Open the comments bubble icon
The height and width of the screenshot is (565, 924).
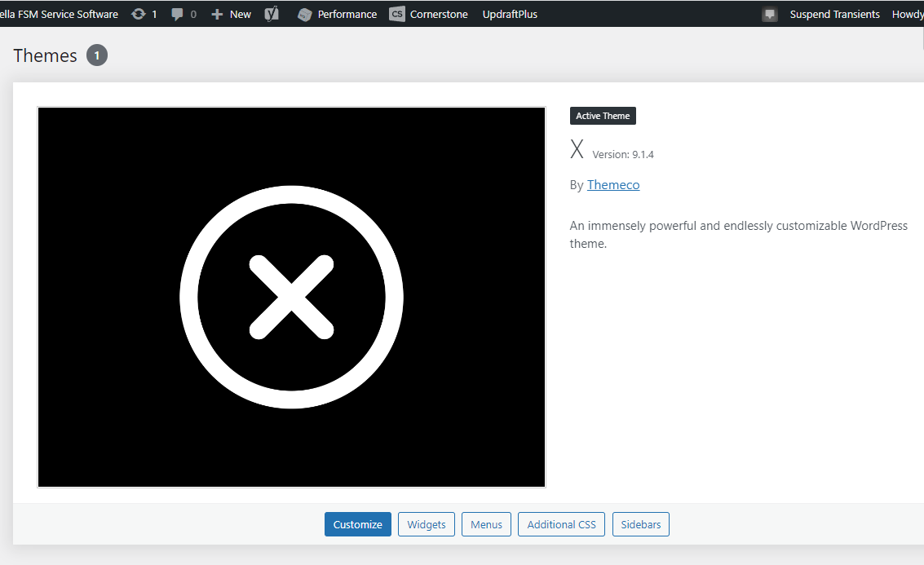click(x=177, y=14)
